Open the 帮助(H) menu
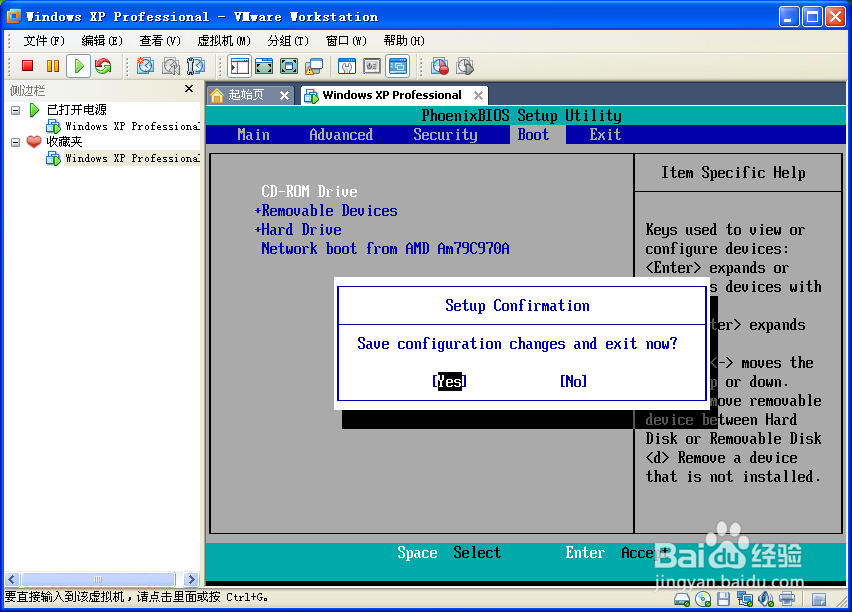The height and width of the screenshot is (612, 852). click(404, 41)
